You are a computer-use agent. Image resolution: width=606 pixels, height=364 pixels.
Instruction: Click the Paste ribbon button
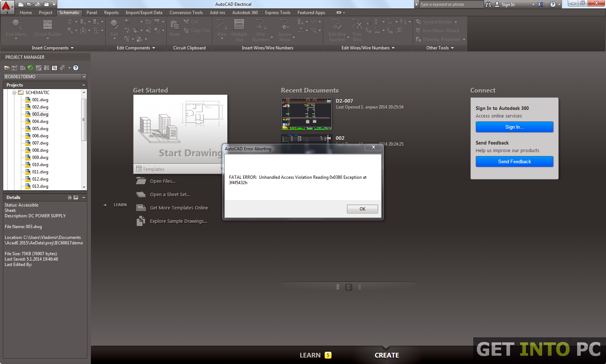(x=175, y=28)
